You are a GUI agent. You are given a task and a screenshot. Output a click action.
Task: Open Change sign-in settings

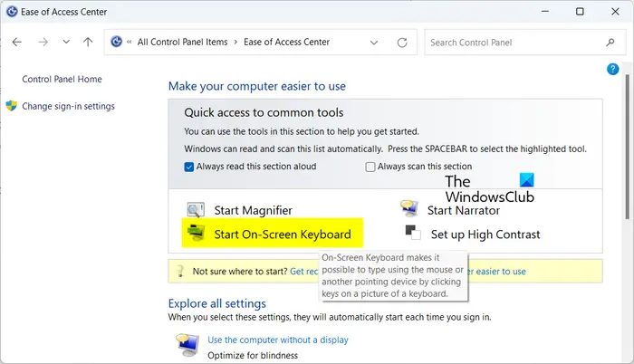click(68, 106)
